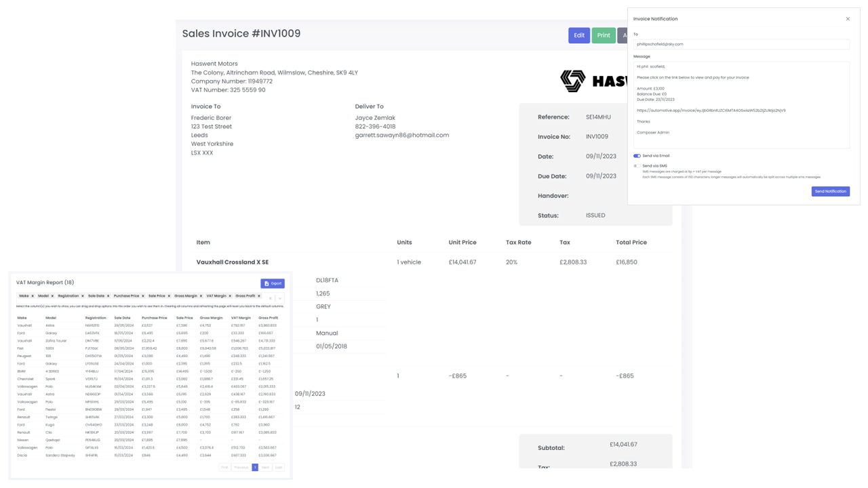Go to the Last page of report
Image resolution: width=868 pixels, height=488 pixels.
279,468
